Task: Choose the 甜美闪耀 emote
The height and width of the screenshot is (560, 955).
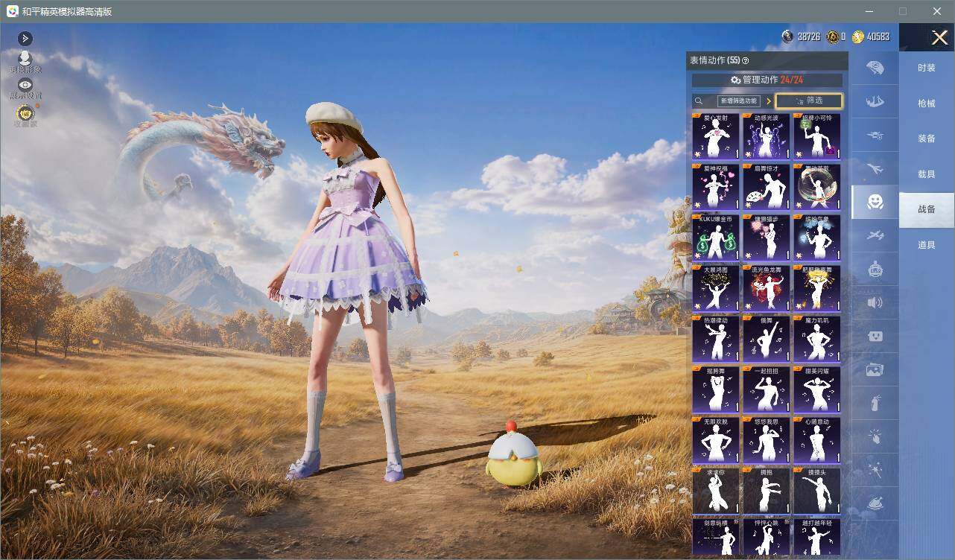Action: 817,389
